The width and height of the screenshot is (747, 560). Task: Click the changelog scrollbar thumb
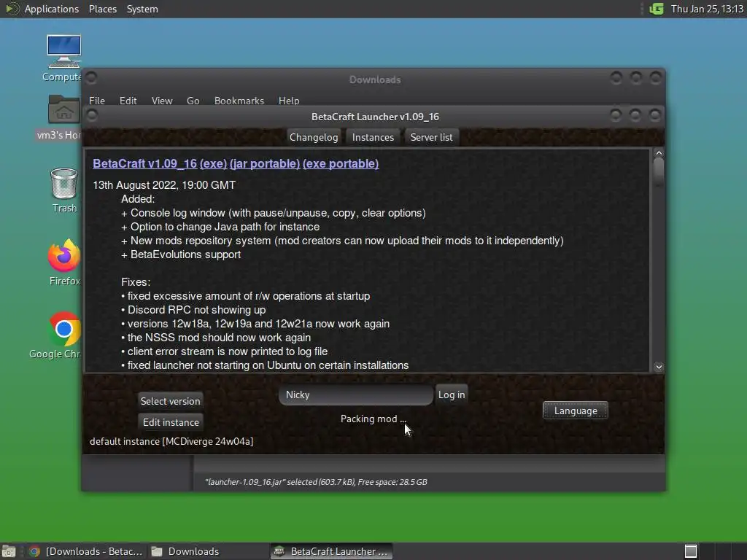click(x=659, y=172)
